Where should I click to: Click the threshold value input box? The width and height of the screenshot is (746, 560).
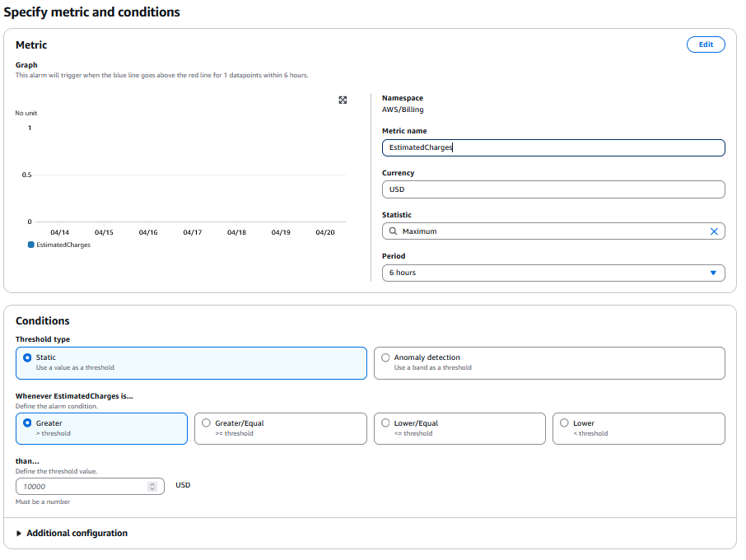point(82,487)
